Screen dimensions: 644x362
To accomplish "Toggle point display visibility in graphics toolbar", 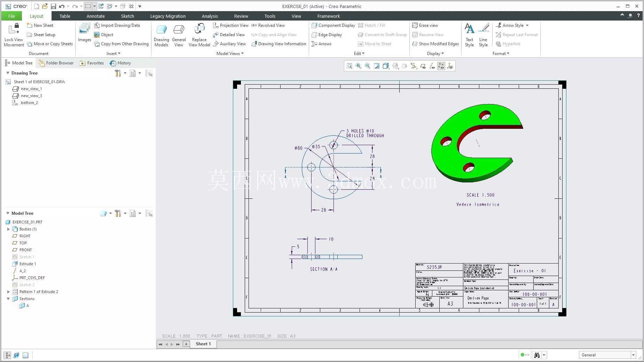I will pyautogui.click(x=441, y=66).
